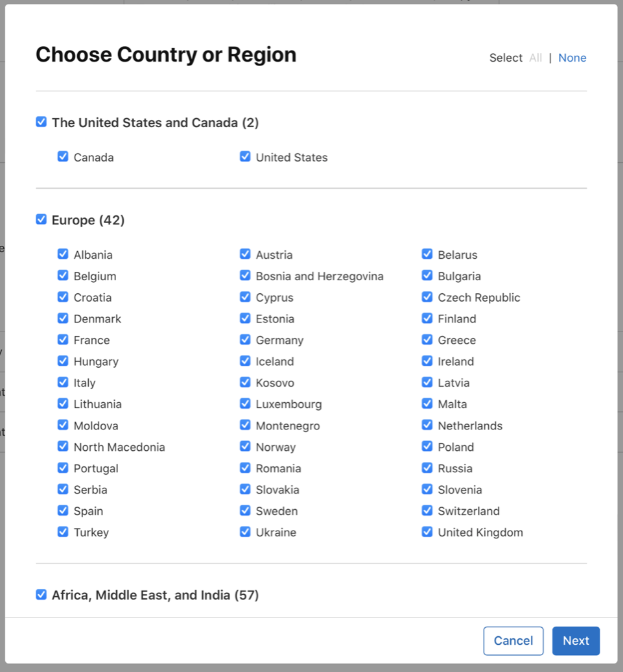Deselect Bosnia and Herzegovina
Screen dimensions: 623x672
click(245, 276)
